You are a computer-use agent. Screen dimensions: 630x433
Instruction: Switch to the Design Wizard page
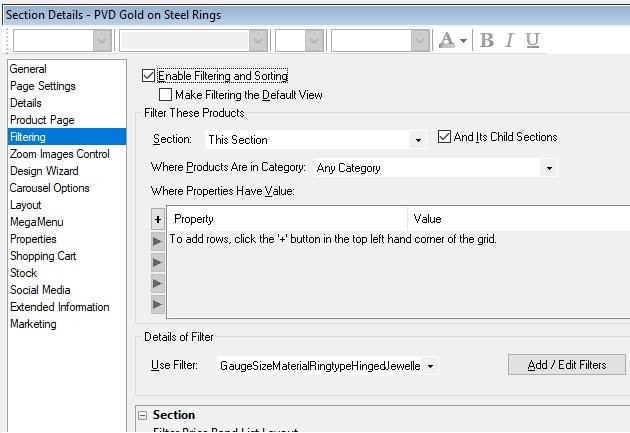(x=46, y=171)
